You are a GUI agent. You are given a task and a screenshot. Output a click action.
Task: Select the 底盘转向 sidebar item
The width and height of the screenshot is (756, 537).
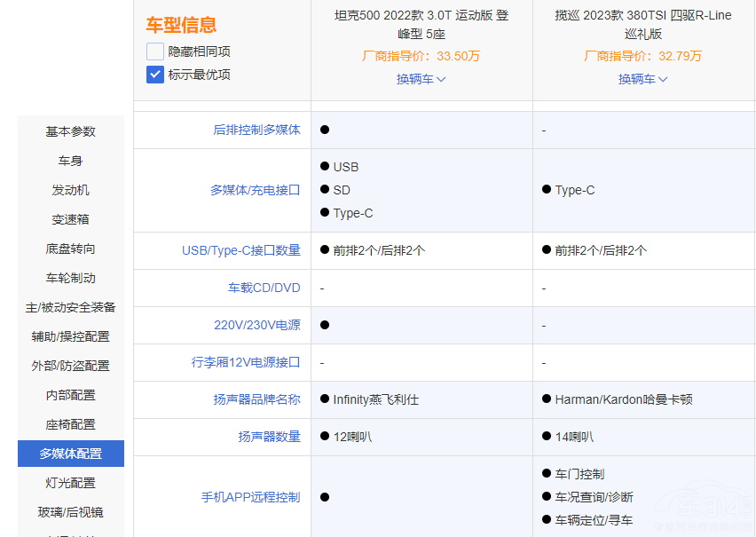(x=70, y=249)
